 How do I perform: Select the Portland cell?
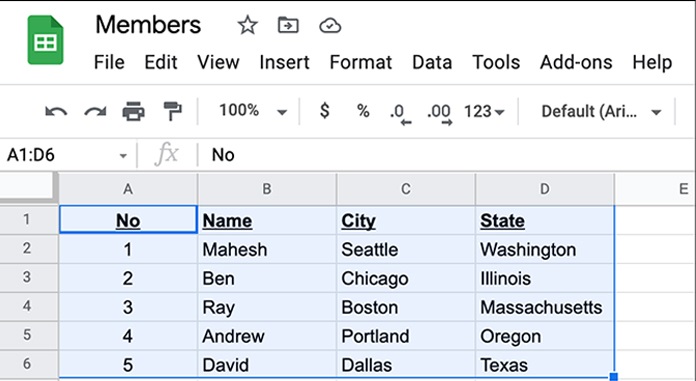(x=406, y=336)
